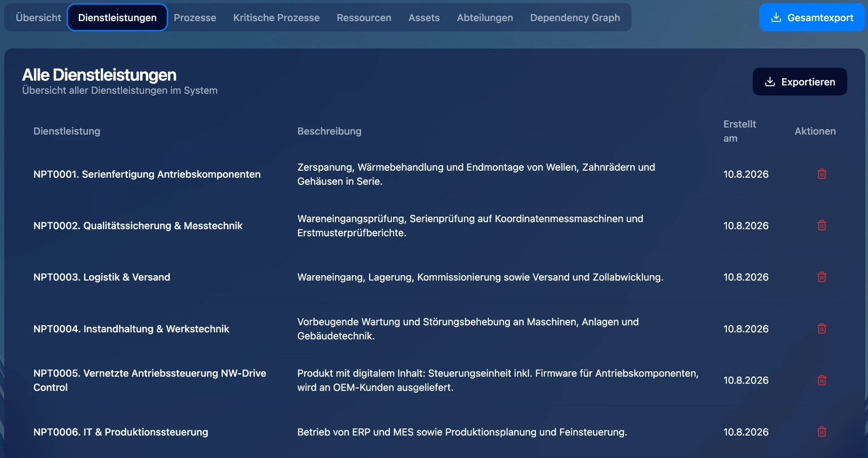Click description starting with Zerspanung, Wärmebehandlung
Screen dimensions: 868x458
(476, 174)
